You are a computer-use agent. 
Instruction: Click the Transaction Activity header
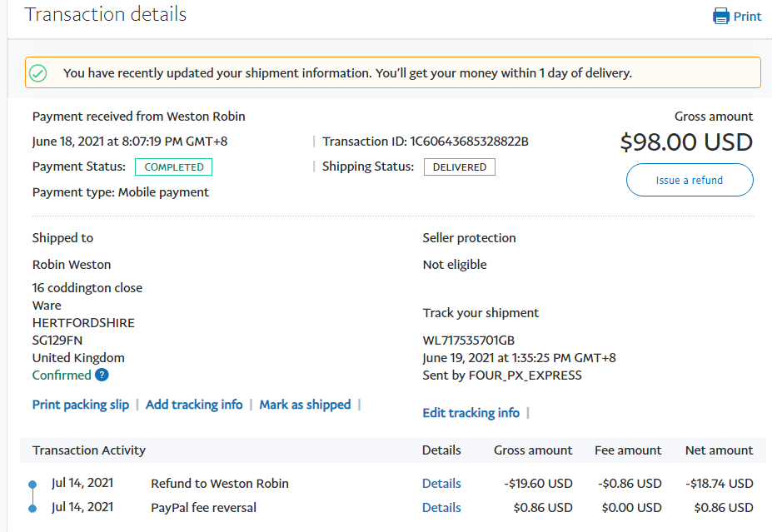[89, 450]
